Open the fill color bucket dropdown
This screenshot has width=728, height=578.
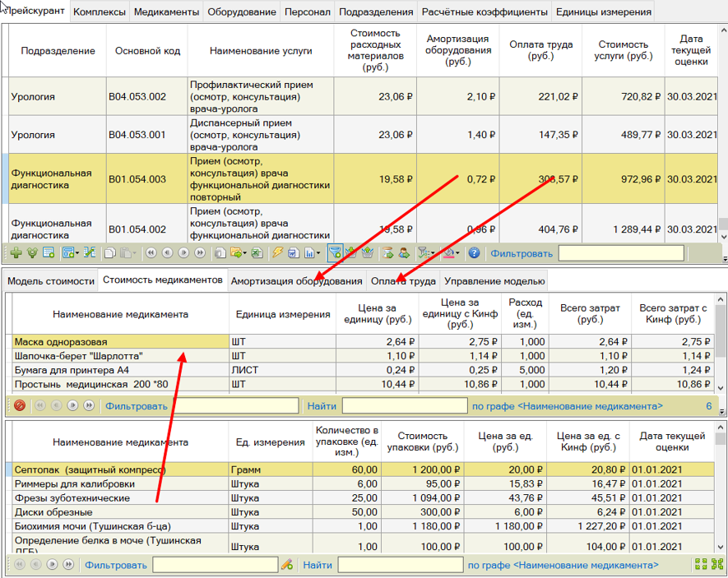pyautogui.click(x=457, y=252)
